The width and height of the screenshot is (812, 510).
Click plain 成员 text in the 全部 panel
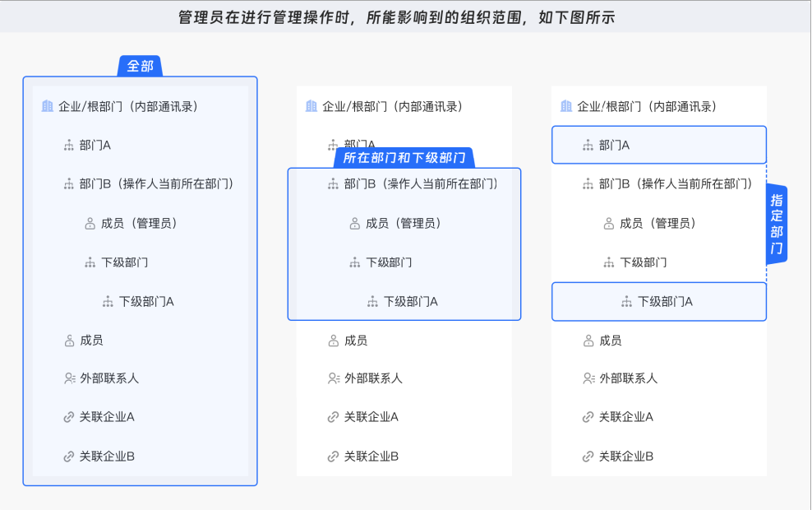point(91,341)
